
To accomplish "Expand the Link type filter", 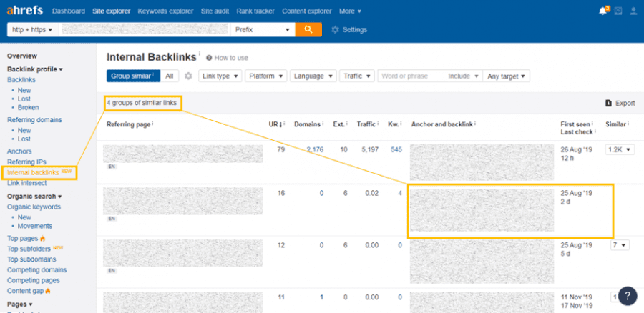I will 220,76.
